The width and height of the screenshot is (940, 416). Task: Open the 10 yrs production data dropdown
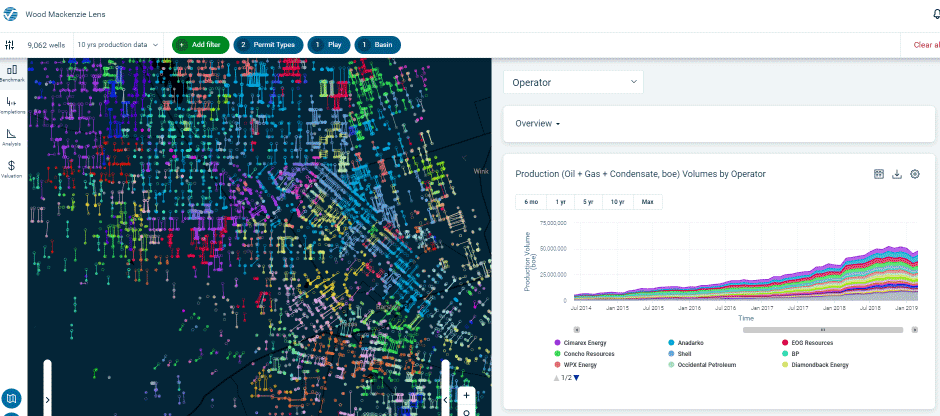click(118, 45)
